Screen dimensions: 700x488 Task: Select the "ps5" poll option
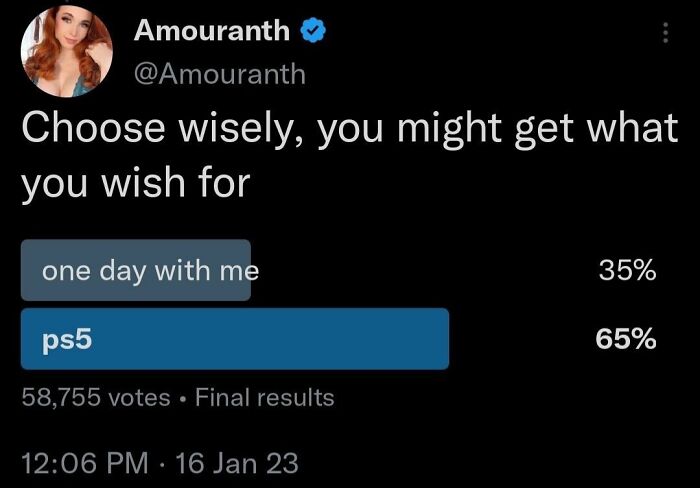click(235, 339)
